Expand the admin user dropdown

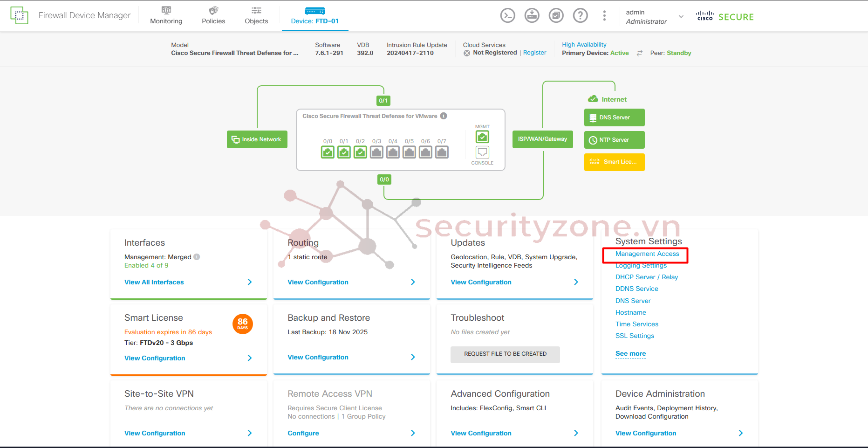tap(681, 17)
